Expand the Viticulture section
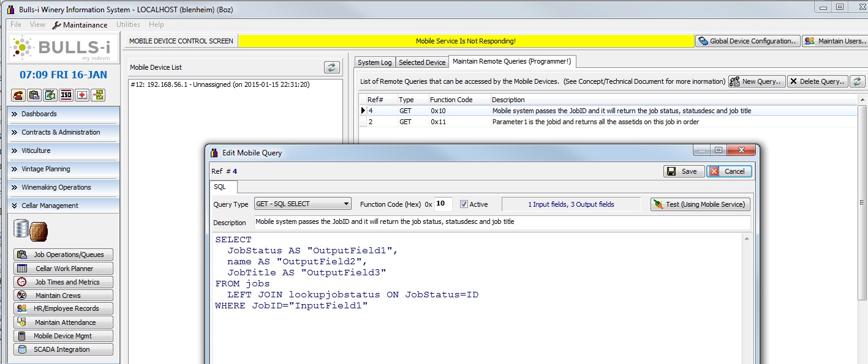868x364 pixels. pyautogui.click(x=63, y=150)
